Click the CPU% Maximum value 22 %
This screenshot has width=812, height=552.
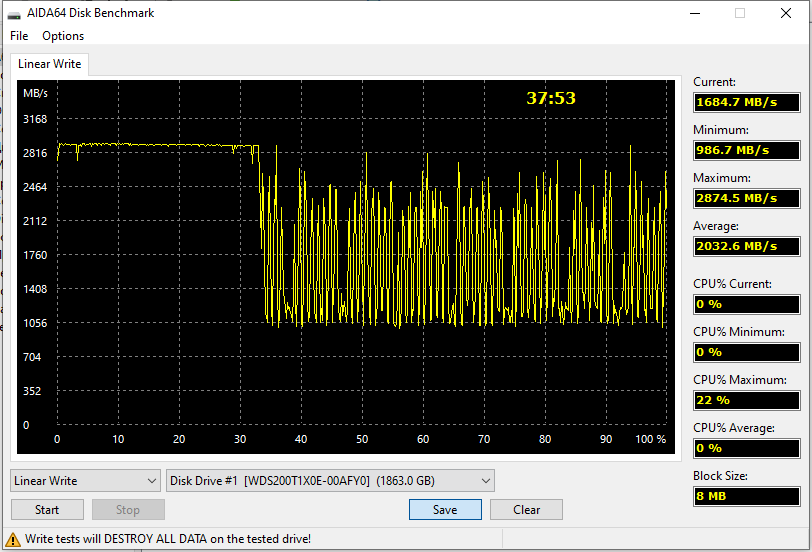pos(747,400)
